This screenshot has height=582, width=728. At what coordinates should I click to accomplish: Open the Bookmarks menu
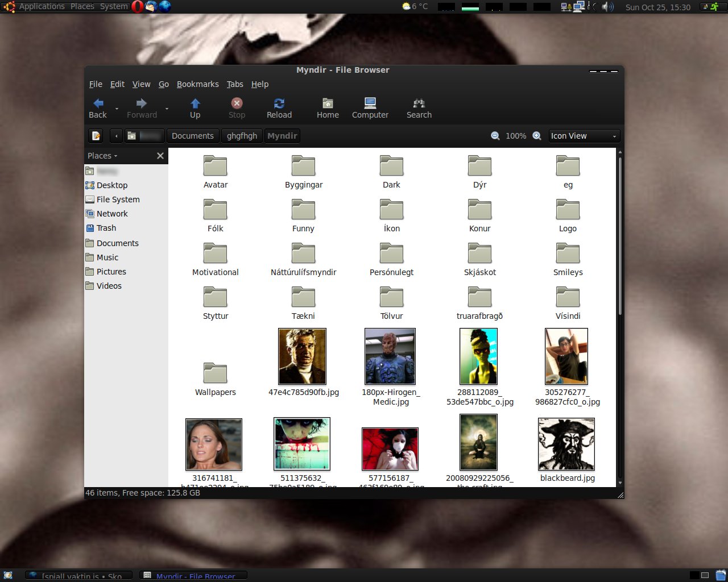pos(197,84)
